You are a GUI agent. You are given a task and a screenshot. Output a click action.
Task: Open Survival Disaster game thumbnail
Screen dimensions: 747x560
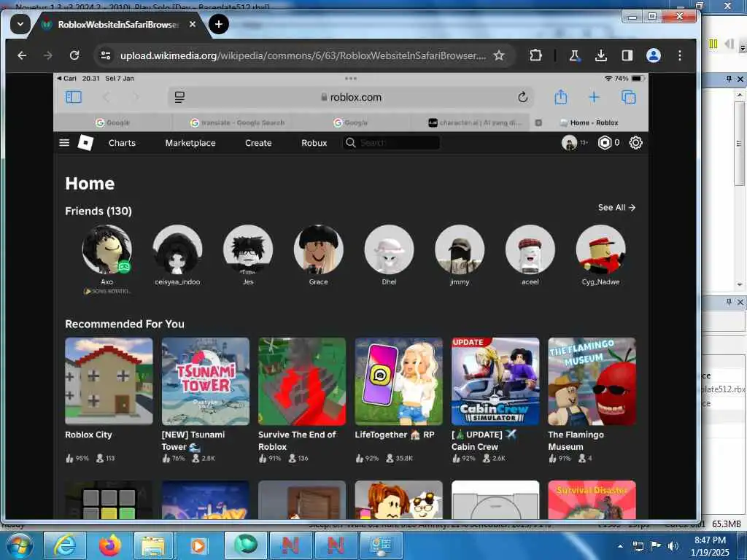pyautogui.click(x=592, y=500)
